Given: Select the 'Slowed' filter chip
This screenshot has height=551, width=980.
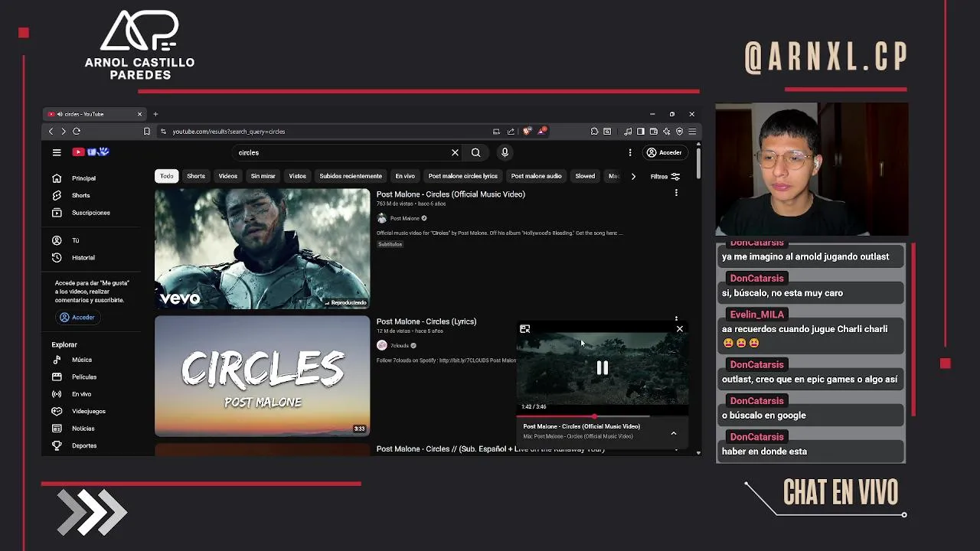Looking at the screenshot, I should click(585, 176).
